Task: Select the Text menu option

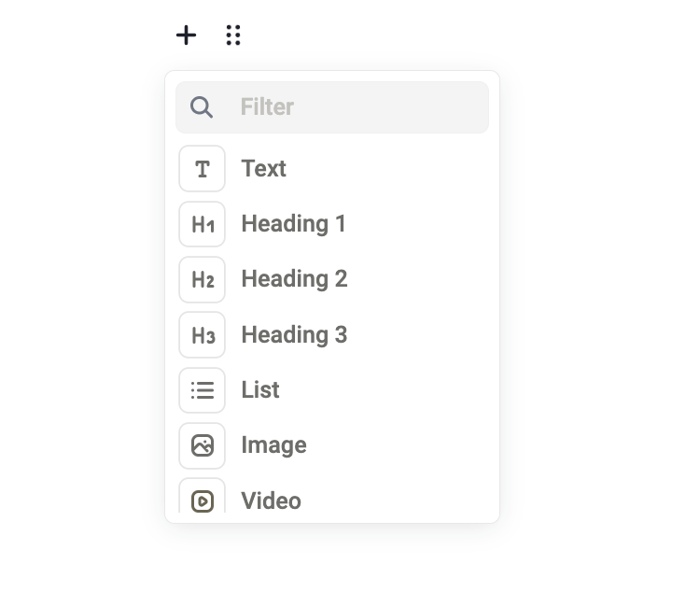Action: (x=263, y=169)
